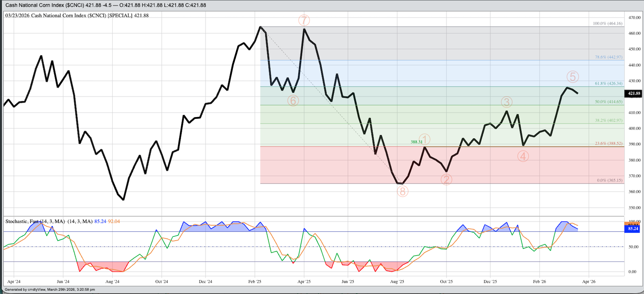
Task: Click the circled wave 5 marker
Action: click(x=572, y=77)
